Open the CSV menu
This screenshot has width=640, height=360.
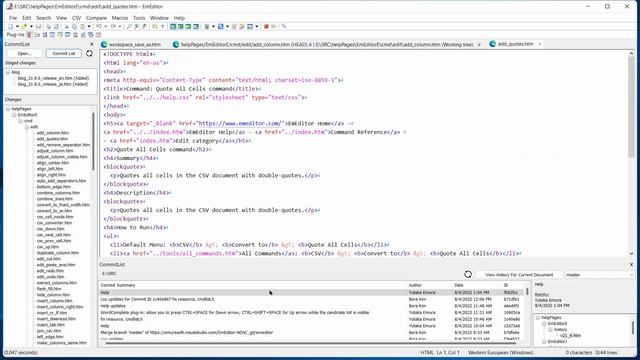(x=76, y=18)
